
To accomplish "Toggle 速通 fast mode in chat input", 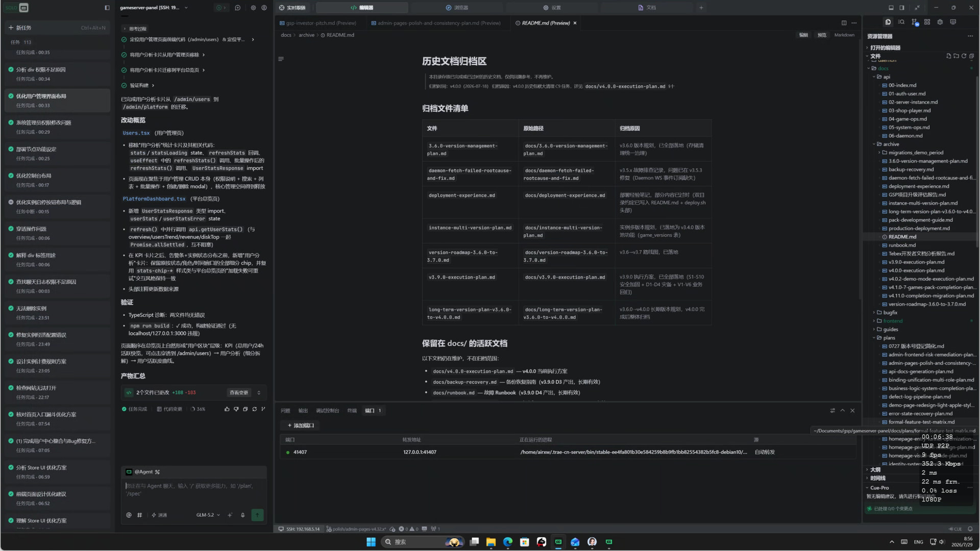I will coord(159,515).
